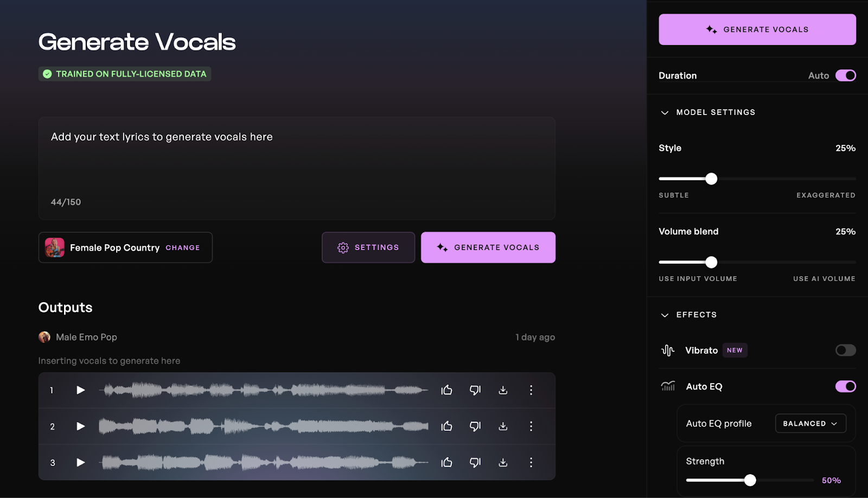Click into the lyrics text box
This screenshot has width=868, height=498.
(296, 163)
